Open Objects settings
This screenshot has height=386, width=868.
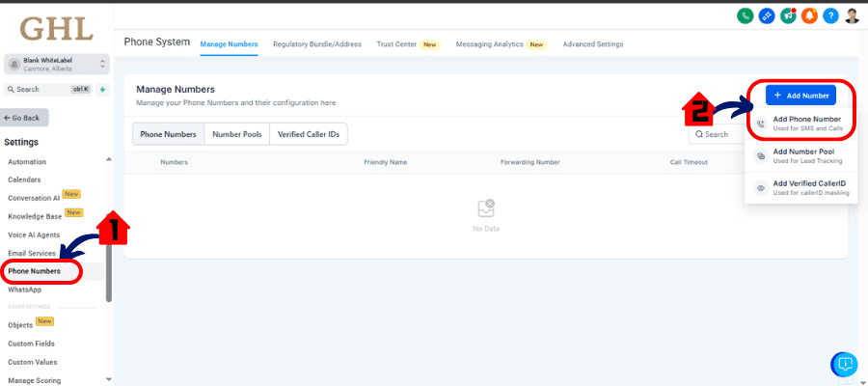pyautogui.click(x=20, y=325)
